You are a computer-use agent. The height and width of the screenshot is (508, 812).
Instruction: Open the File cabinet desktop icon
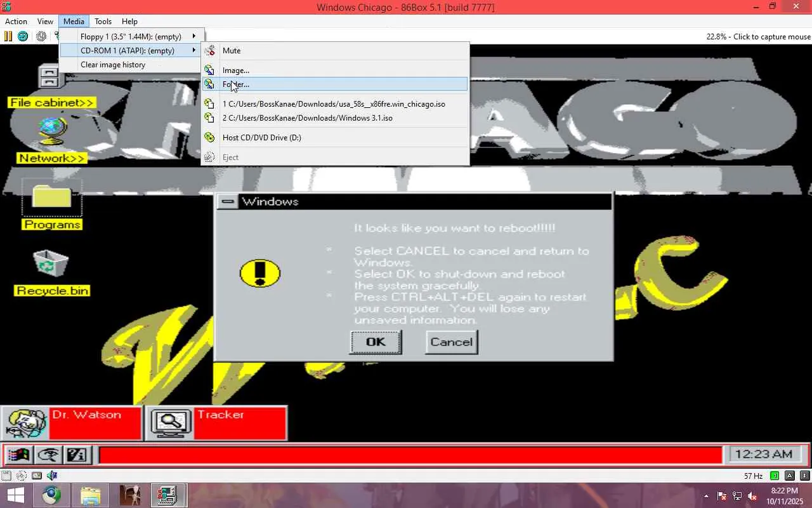tap(49, 76)
